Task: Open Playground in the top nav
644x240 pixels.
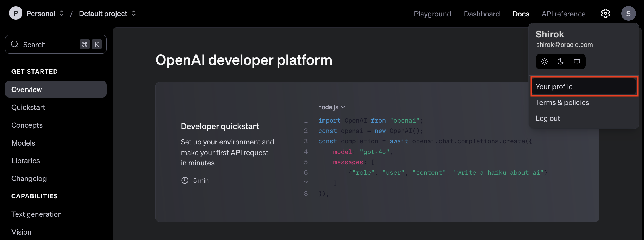Action: (x=432, y=14)
